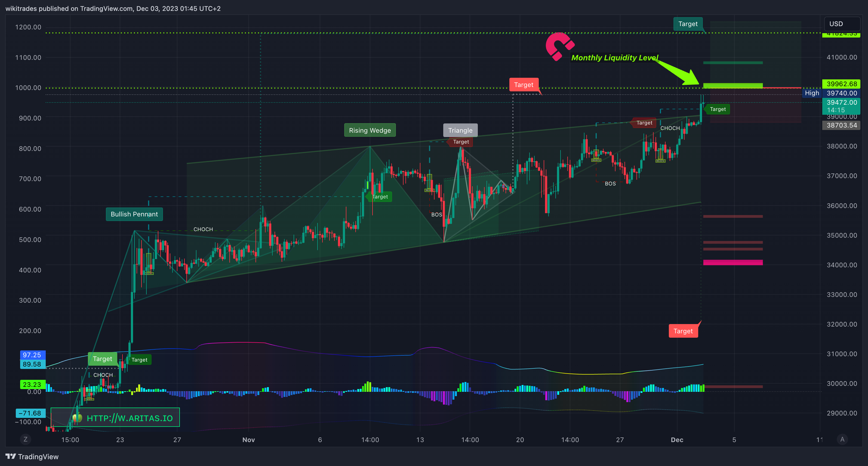Click the 39962.68 green price label
The width and height of the screenshot is (868, 466).
pyautogui.click(x=841, y=84)
